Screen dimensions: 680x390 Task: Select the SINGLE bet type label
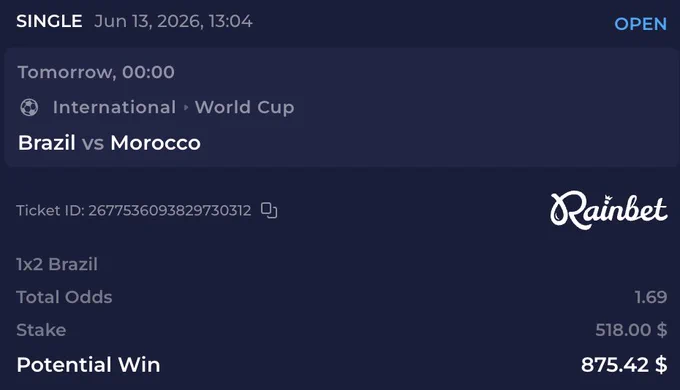click(49, 21)
